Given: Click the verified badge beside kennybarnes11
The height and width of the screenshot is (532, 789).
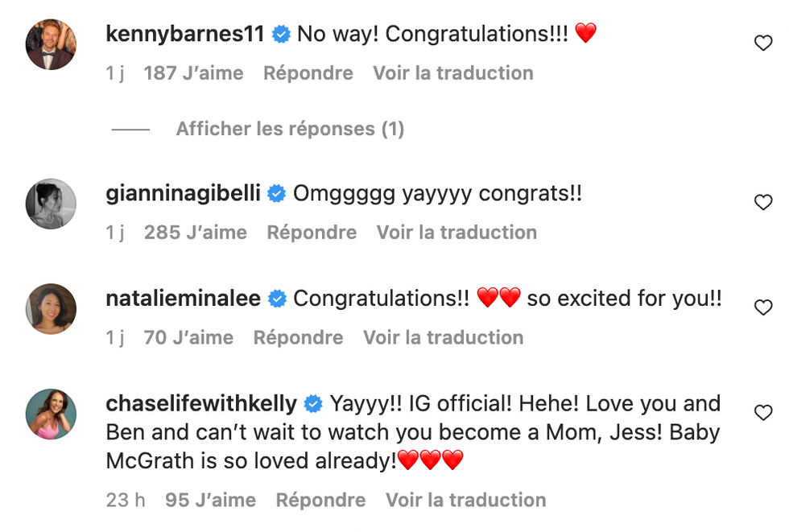Looking at the screenshot, I should point(280,34).
